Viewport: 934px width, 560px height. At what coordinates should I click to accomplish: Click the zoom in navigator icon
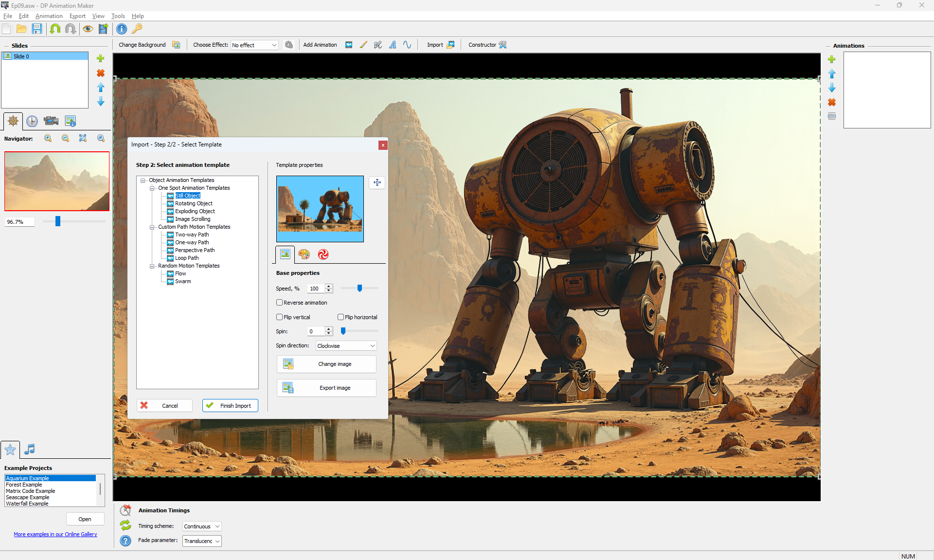48,138
